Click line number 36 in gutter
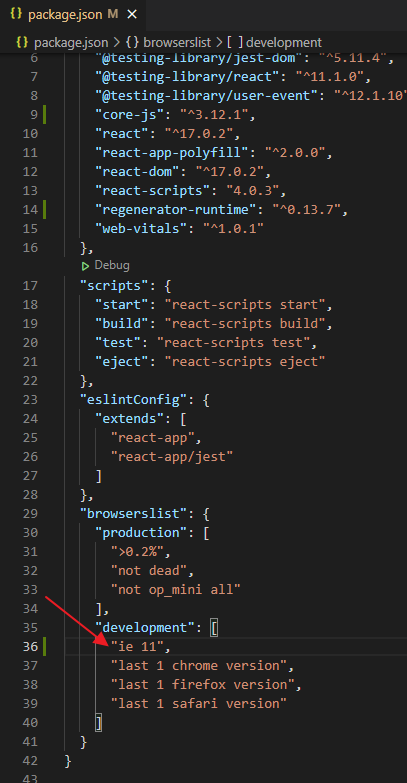The width and height of the screenshot is (407, 783). click(x=30, y=647)
